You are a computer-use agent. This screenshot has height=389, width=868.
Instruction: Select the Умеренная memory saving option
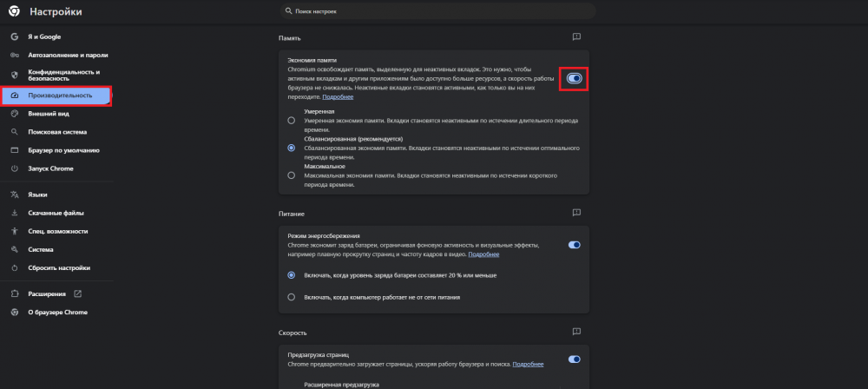click(292, 121)
